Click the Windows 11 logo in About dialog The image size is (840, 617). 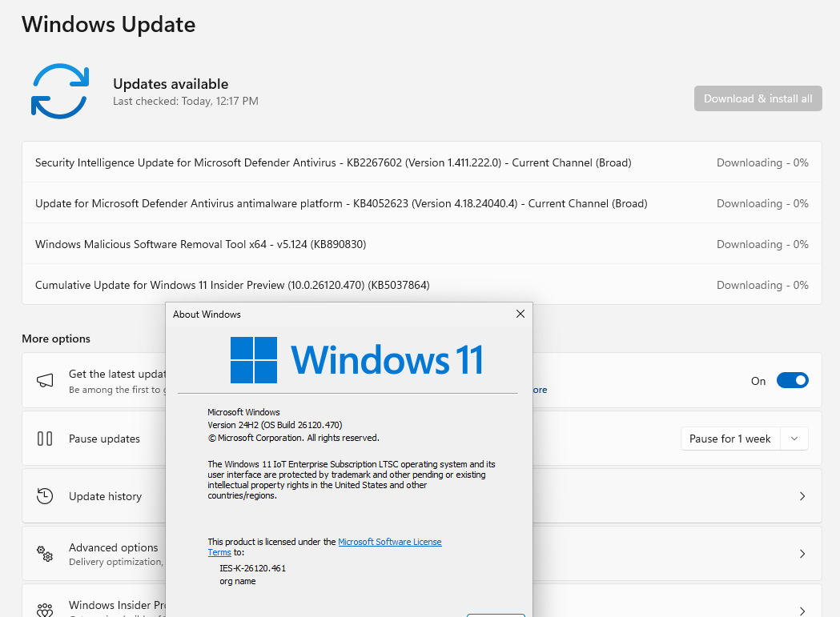click(357, 360)
